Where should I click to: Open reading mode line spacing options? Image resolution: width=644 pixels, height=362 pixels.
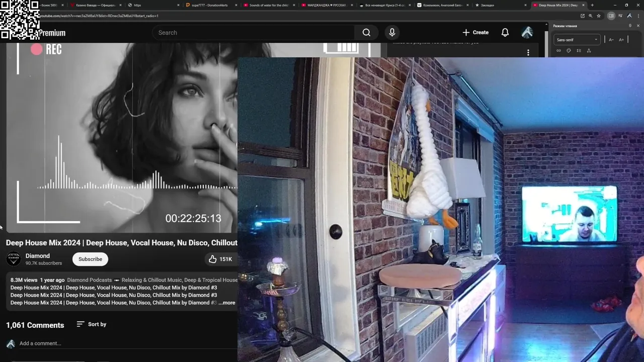(579, 51)
